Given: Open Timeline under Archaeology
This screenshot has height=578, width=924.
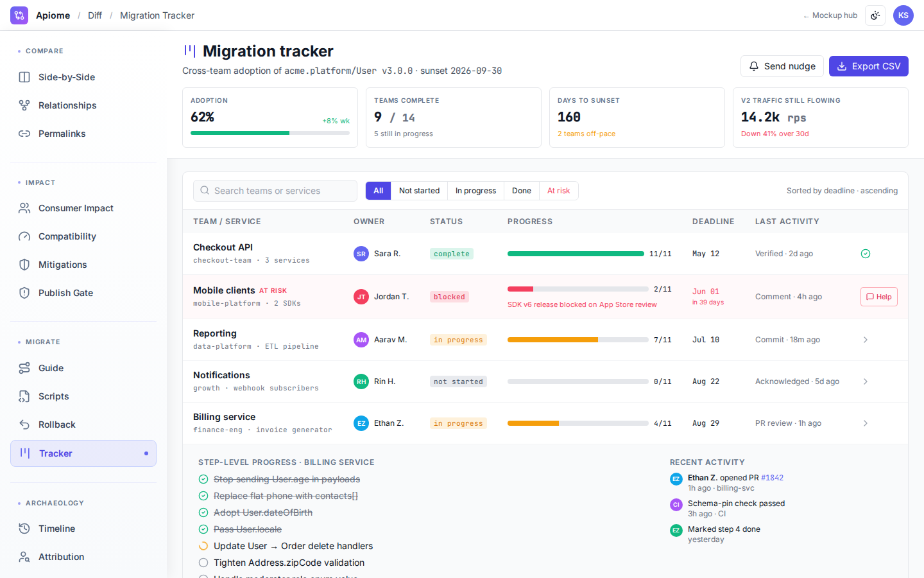Looking at the screenshot, I should tap(83, 529).
